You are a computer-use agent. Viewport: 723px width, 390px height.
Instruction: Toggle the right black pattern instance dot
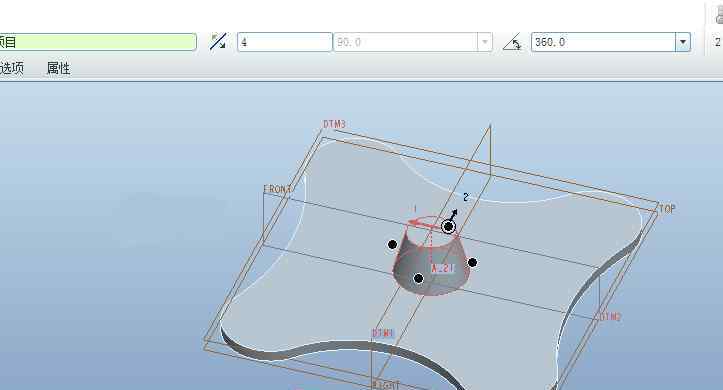pyautogui.click(x=472, y=262)
